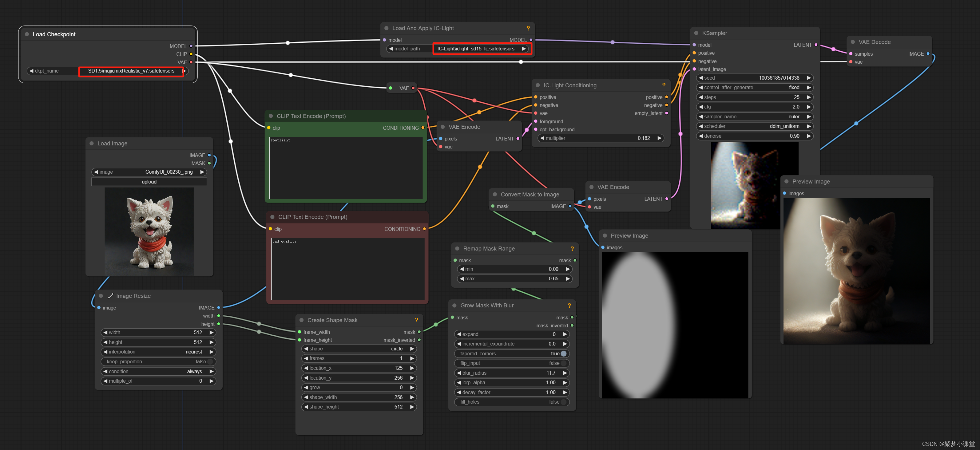Select ckpt_name majicmixRealistic checkpoint field

(131, 71)
